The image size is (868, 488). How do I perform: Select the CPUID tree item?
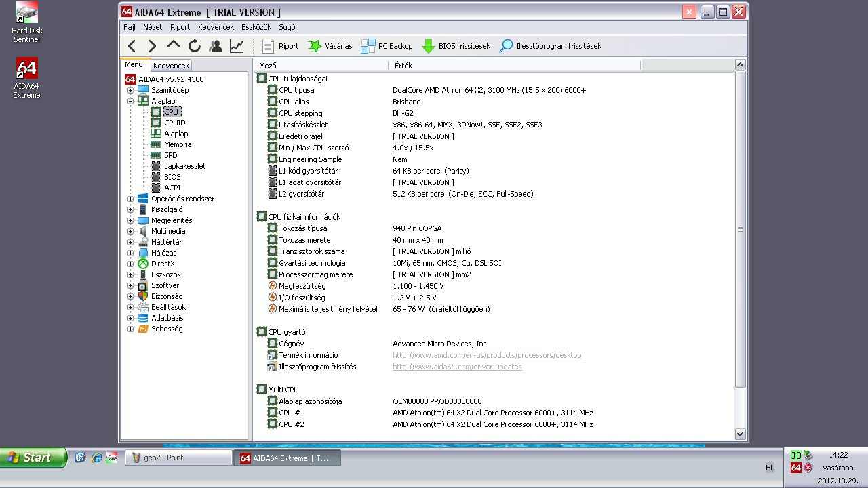click(x=174, y=123)
